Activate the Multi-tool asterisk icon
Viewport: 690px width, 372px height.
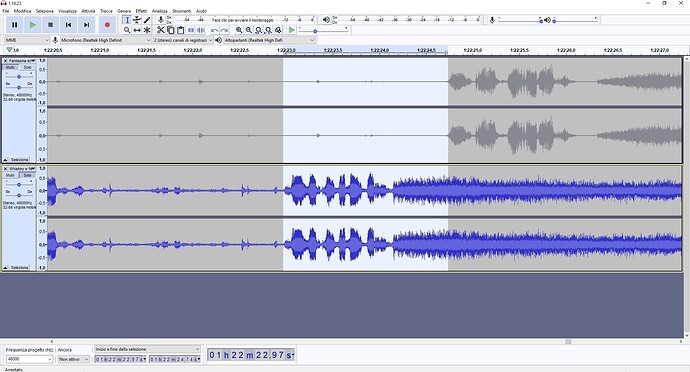tap(147, 30)
